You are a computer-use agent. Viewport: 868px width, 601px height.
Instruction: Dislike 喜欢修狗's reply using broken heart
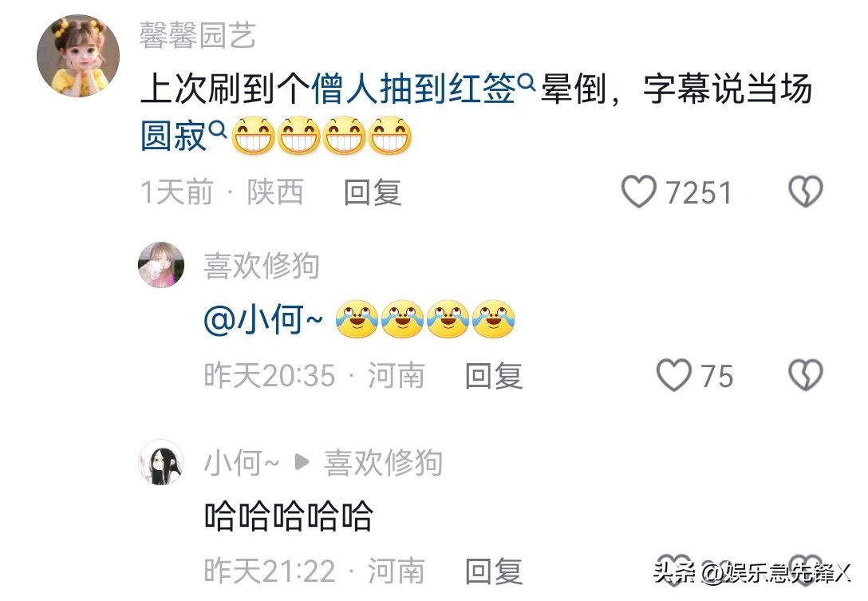click(806, 375)
